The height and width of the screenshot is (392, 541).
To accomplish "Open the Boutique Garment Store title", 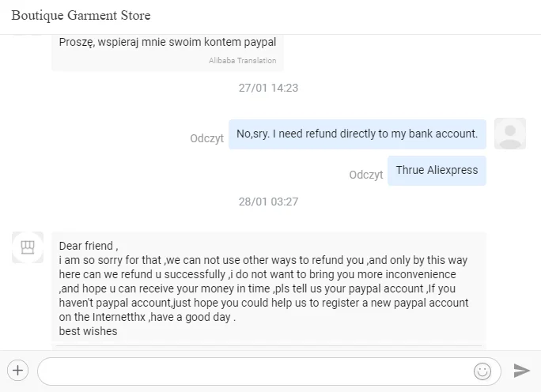I will tap(81, 16).
